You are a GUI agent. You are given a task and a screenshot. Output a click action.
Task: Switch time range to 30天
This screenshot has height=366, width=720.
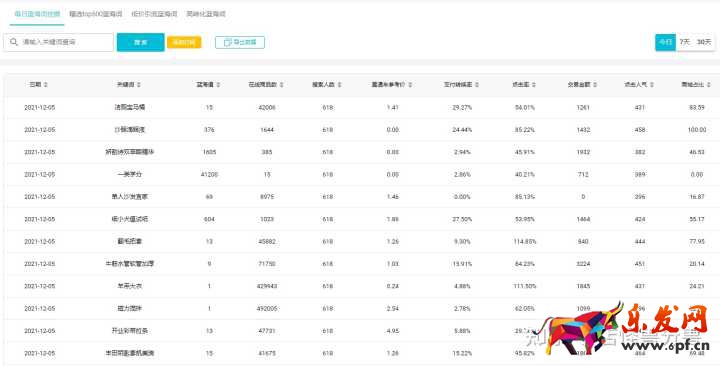(x=703, y=42)
